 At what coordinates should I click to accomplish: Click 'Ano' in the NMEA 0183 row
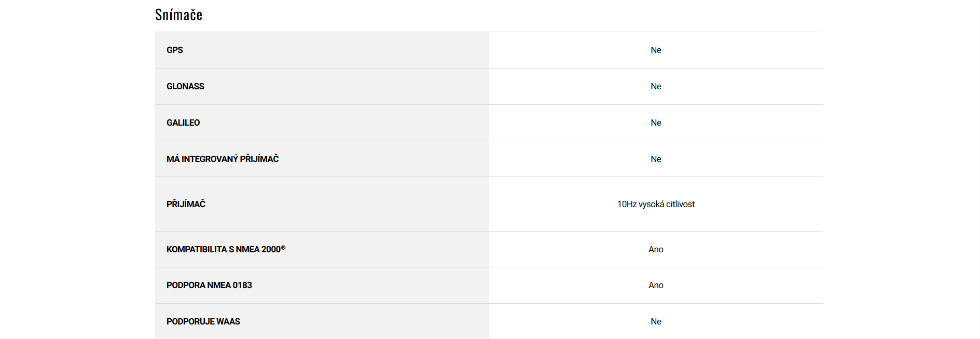[x=656, y=286]
